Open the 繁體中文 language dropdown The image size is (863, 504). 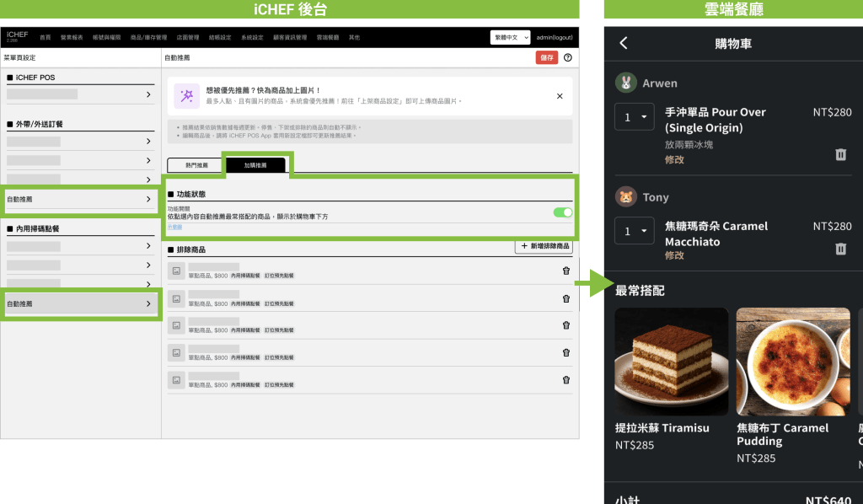(510, 38)
